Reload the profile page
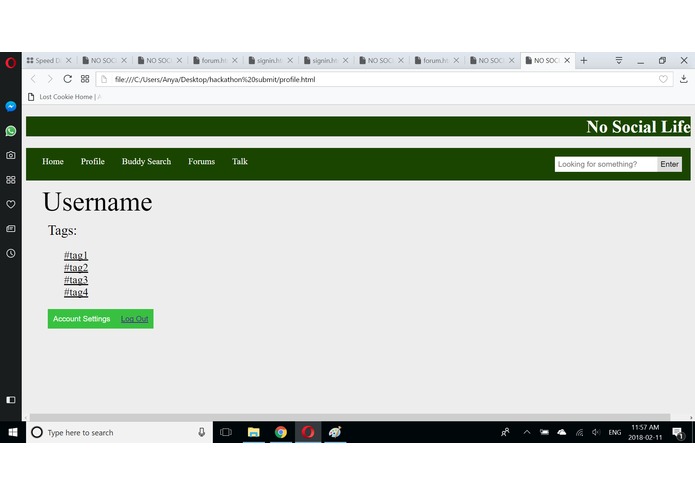 pyautogui.click(x=67, y=79)
